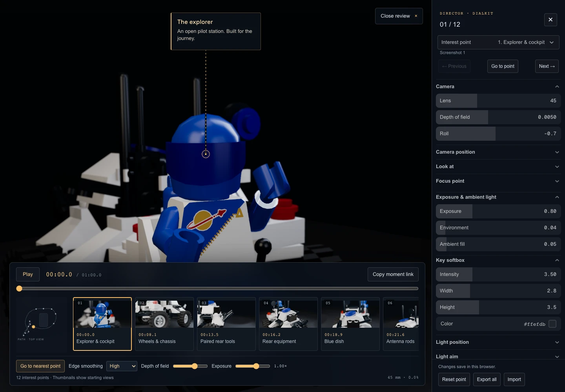Image resolution: width=565 pixels, height=392 pixels.
Task: Adjust the Ambient fill slider
Action: [x=498, y=244]
